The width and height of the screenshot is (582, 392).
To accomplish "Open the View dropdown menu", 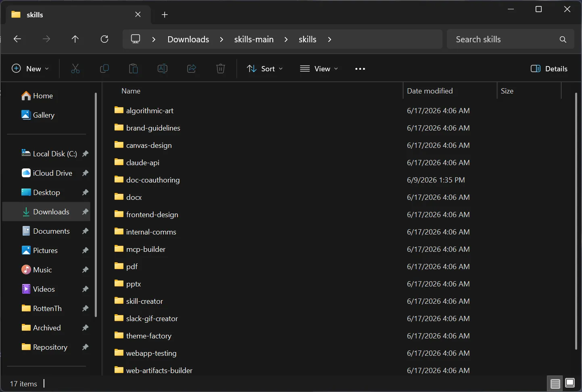I will [x=319, y=69].
